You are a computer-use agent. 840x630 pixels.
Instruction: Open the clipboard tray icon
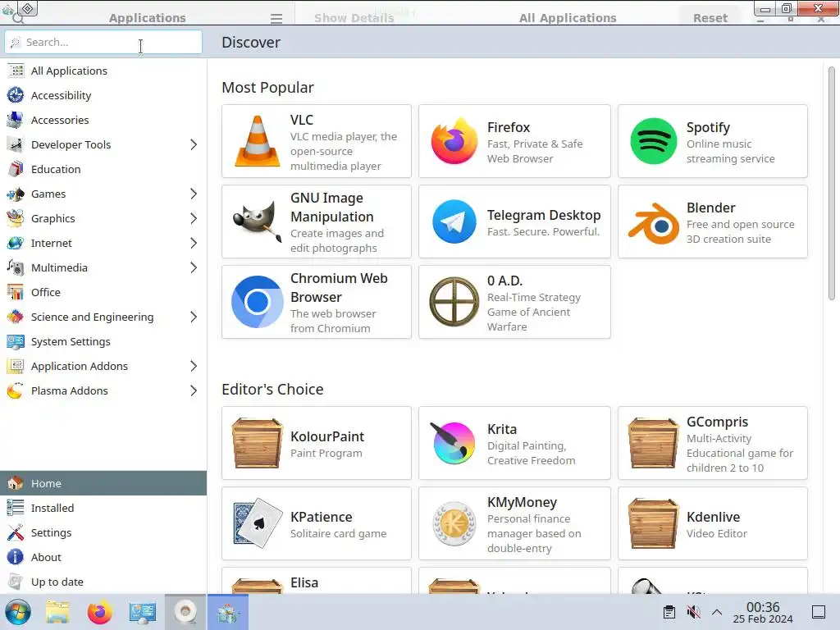669,612
